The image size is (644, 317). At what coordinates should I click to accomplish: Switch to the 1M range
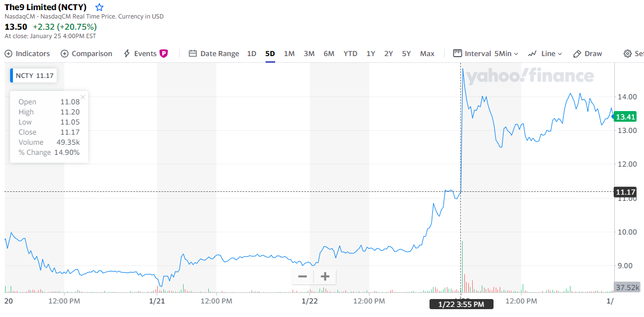click(x=289, y=54)
